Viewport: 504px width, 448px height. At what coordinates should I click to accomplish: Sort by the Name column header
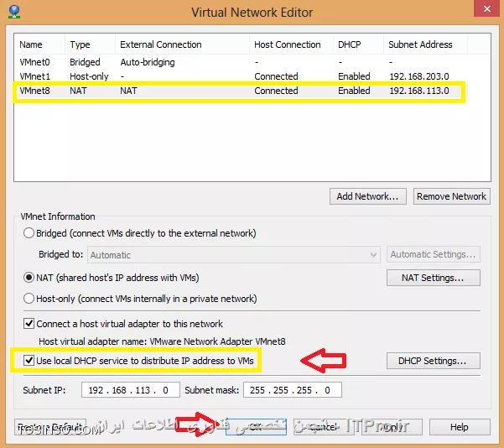tap(39, 44)
